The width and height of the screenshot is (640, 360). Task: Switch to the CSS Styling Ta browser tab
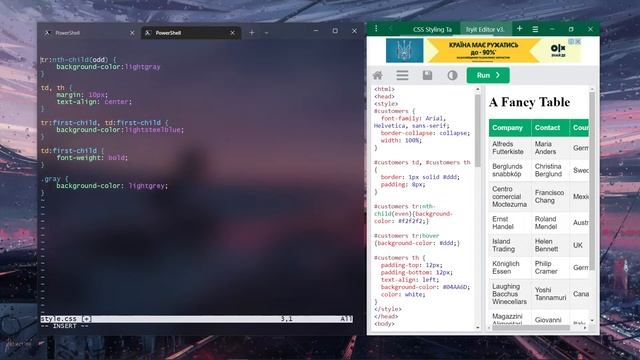coord(432,29)
